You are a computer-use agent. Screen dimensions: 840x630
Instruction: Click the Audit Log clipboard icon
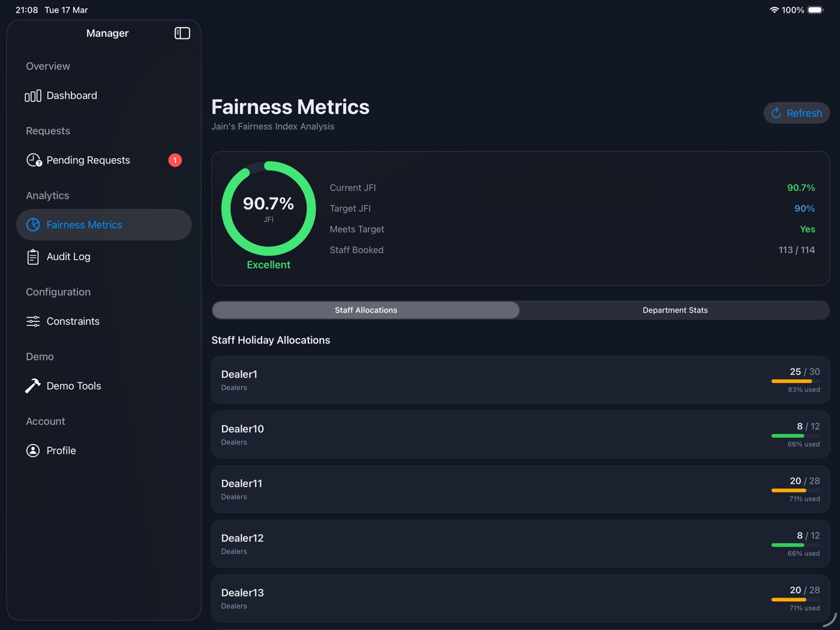pyautogui.click(x=33, y=257)
